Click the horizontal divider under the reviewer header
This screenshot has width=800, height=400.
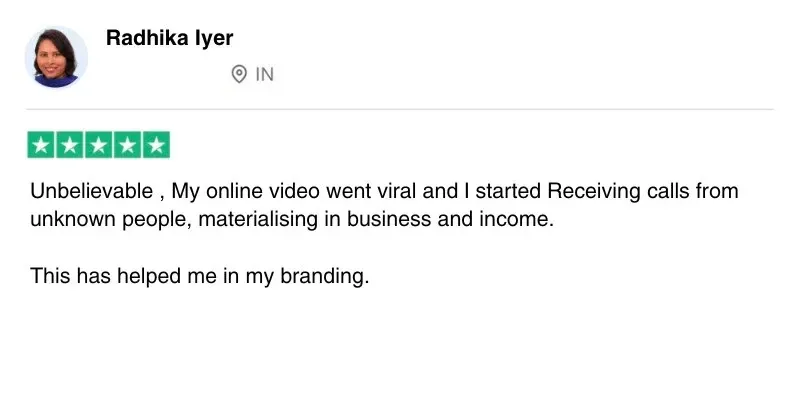tap(400, 109)
